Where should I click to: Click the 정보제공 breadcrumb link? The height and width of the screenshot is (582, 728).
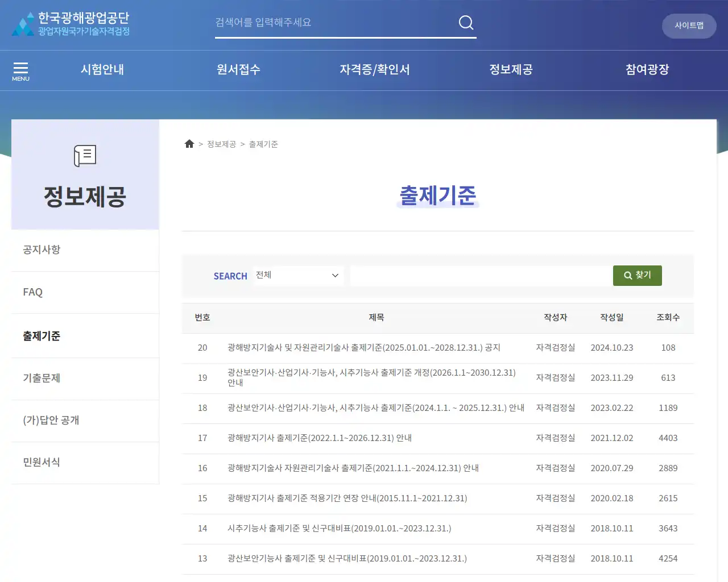[x=221, y=144]
